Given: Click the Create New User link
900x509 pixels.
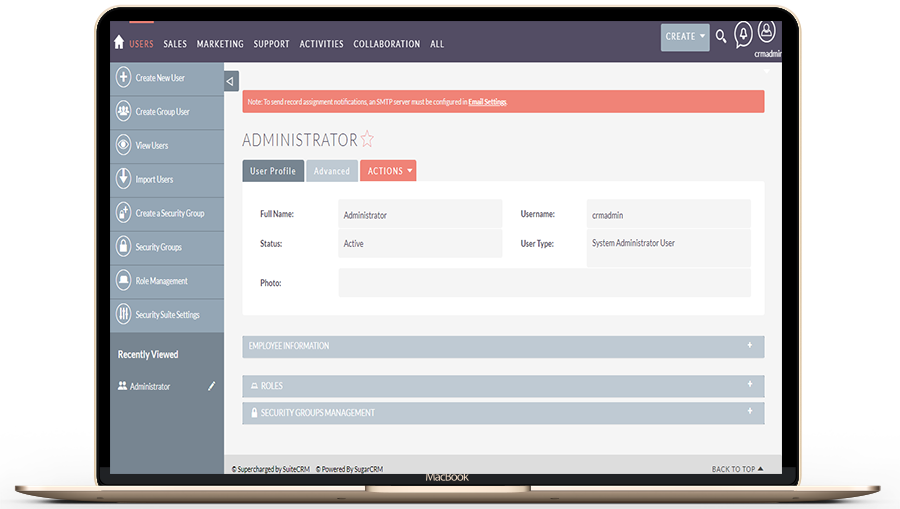Looking at the screenshot, I should (x=160, y=78).
